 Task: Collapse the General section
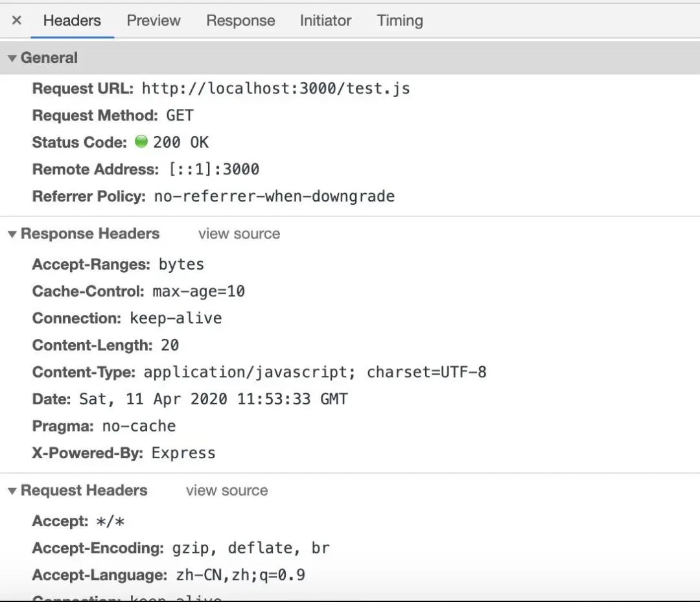[12, 58]
